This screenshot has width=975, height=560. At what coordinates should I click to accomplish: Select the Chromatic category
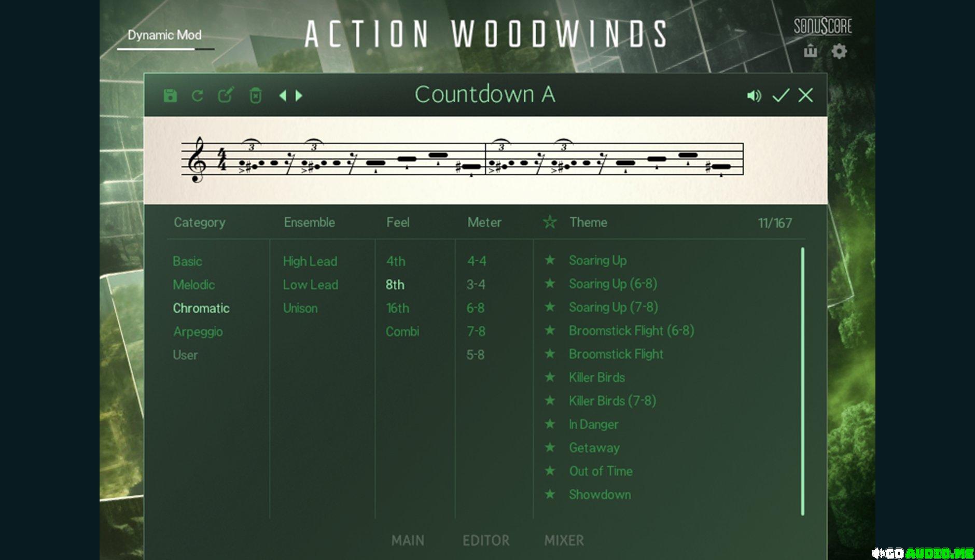pyautogui.click(x=201, y=308)
